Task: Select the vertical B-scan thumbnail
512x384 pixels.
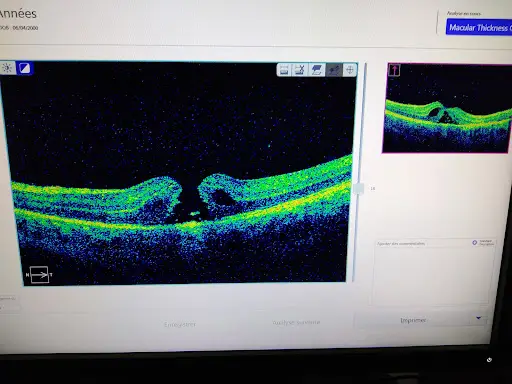Action: (x=447, y=108)
